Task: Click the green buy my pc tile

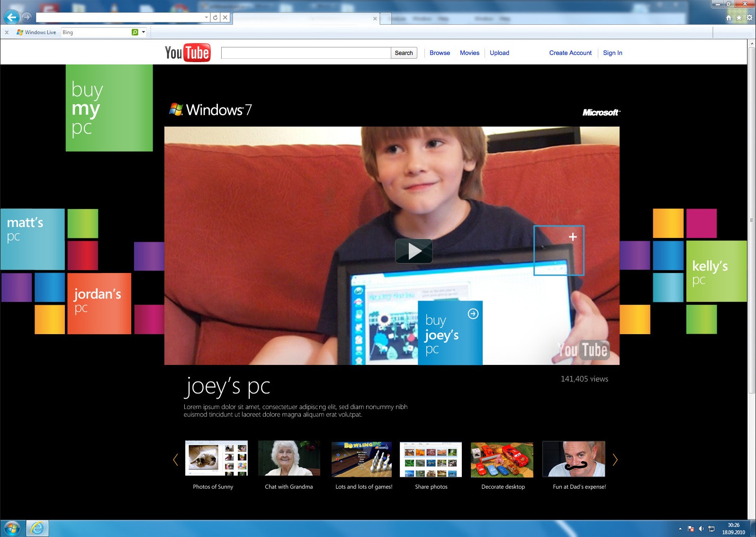Action: pos(109,108)
